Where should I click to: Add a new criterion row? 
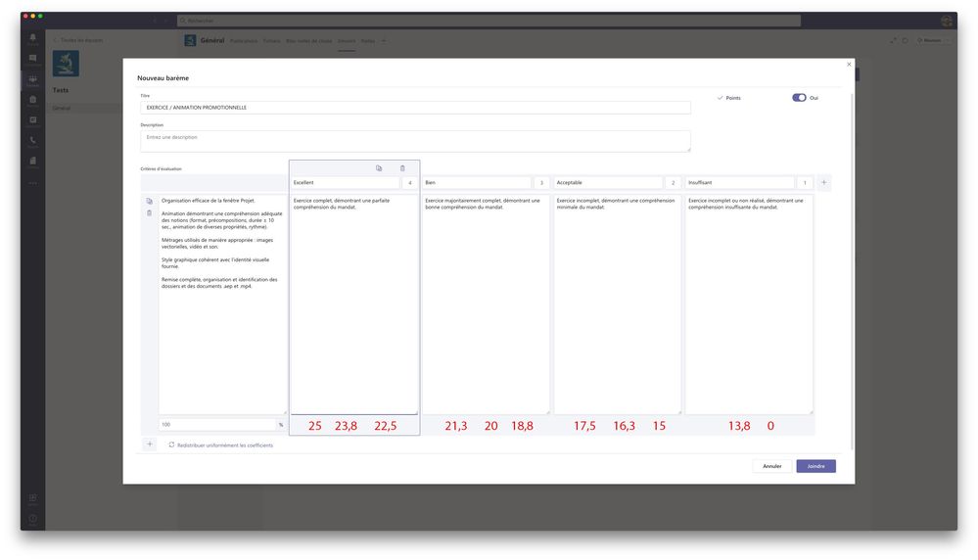click(x=150, y=444)
